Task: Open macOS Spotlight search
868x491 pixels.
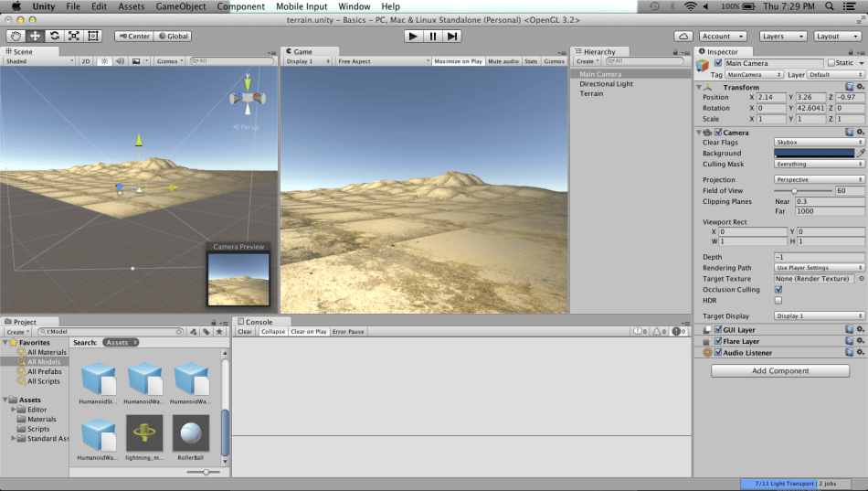Action: tap(830, 6)
